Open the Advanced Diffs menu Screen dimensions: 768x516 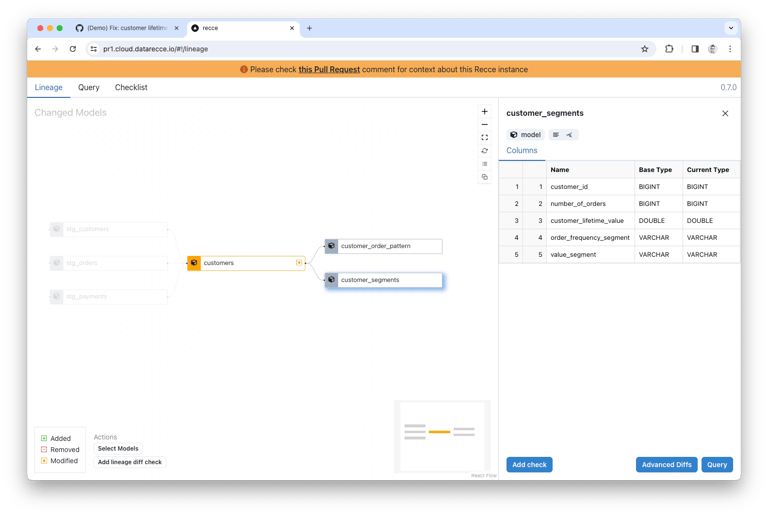pyautogui.click(x=666, y=465)
